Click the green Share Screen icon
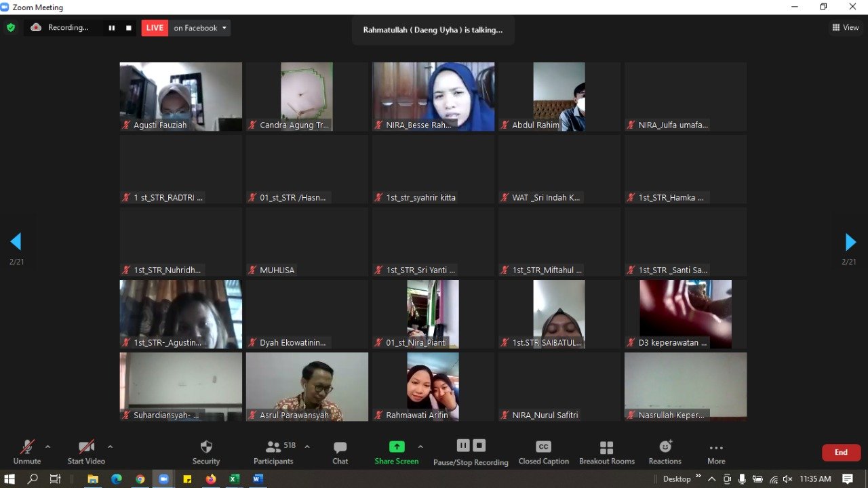Screen dimensions: 868x488 (397, 447)
